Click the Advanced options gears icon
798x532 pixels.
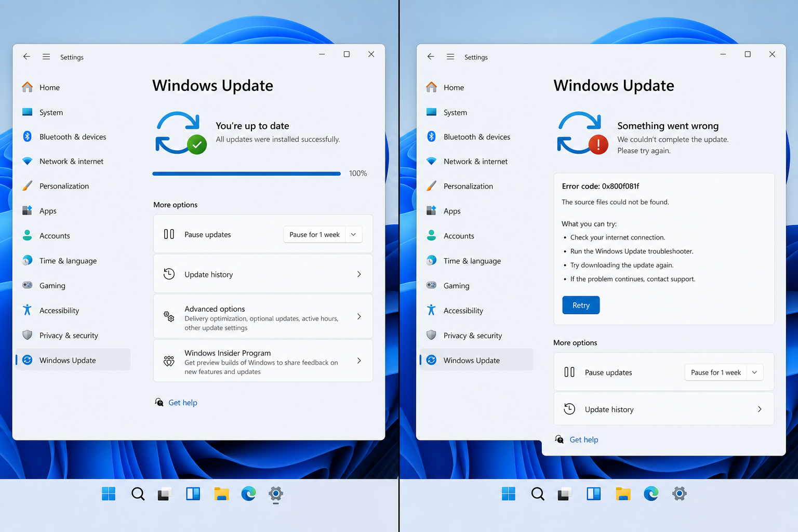coord(169,316)
